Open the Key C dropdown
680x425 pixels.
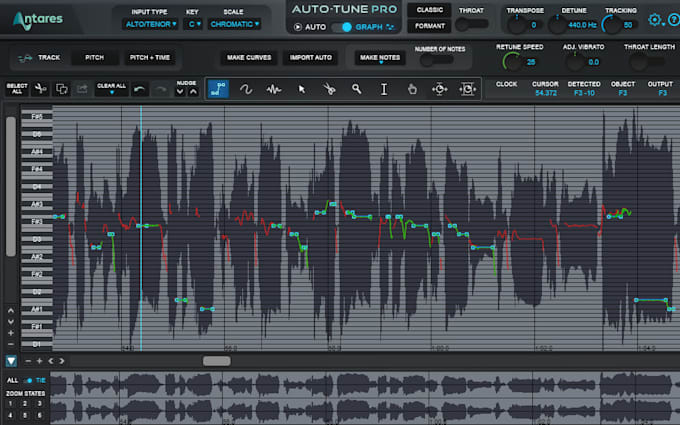click(x=194, y=24)
